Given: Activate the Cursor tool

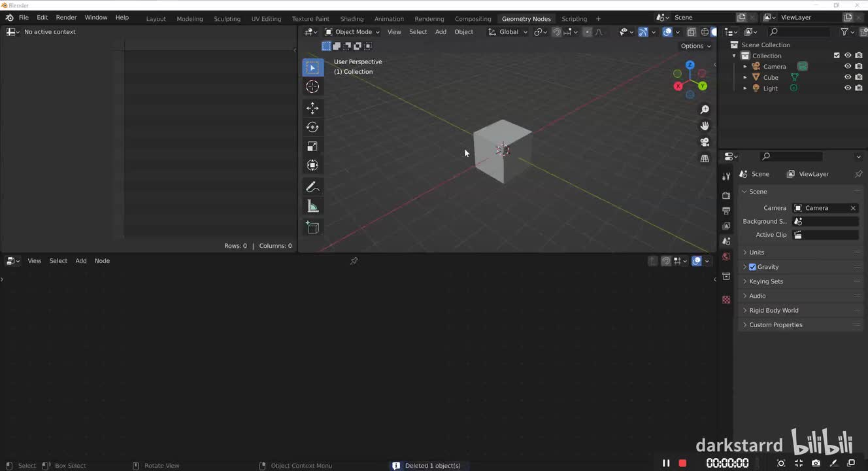Looking at the screenshot, I should [312, 86].
